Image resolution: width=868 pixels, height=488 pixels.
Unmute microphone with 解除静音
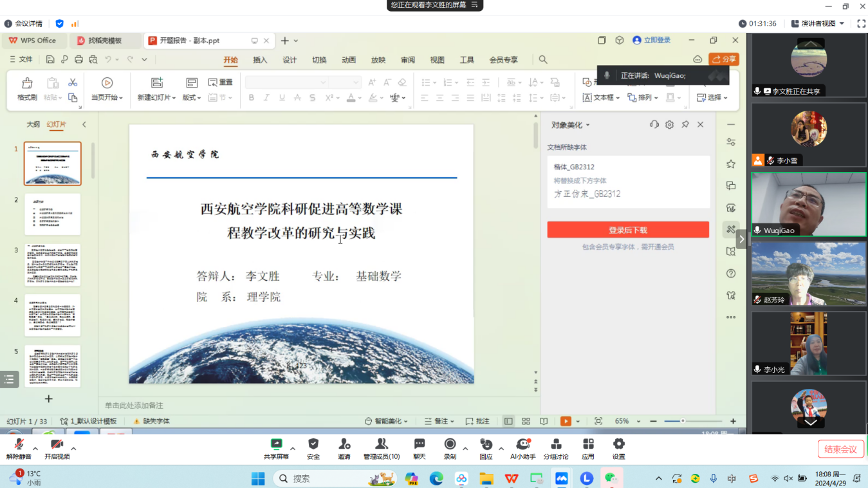(19, 444)
